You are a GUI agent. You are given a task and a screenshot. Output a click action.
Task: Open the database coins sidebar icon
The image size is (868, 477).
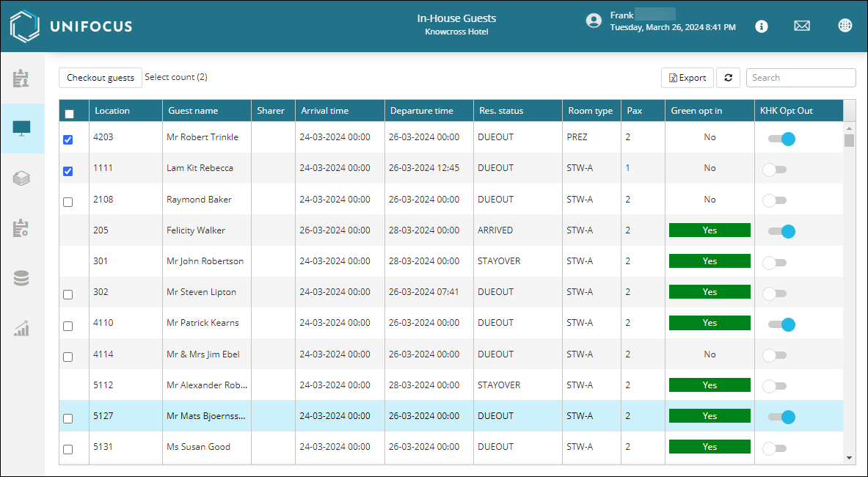tap(21, 278)
